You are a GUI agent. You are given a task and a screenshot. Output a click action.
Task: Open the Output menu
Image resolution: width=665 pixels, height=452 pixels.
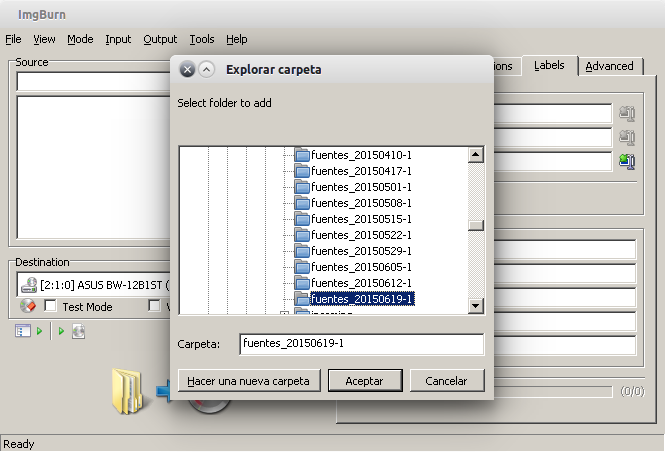[x=160, y=39]
